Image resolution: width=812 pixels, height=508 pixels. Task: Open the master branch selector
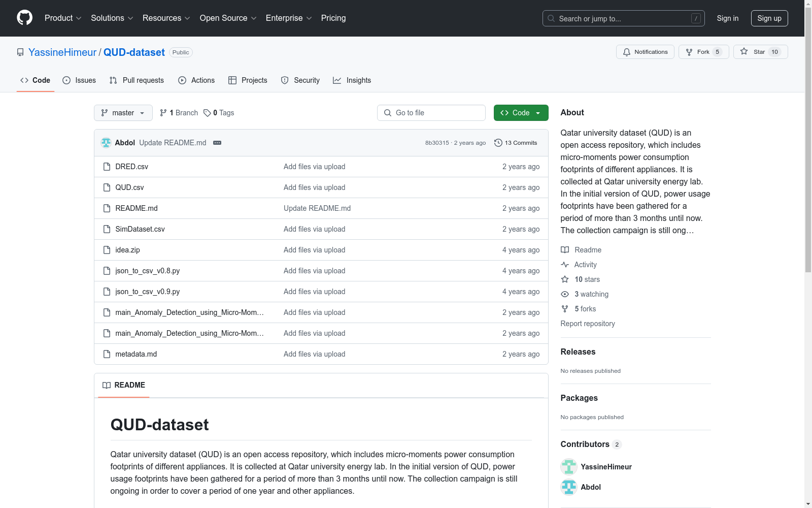click(123, 113)
